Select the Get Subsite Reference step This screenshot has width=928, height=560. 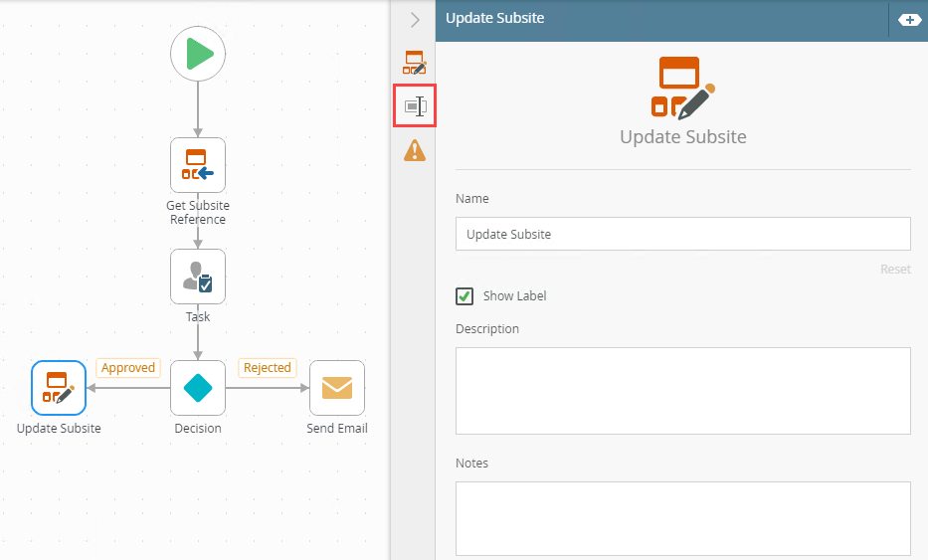click(198, 165)
